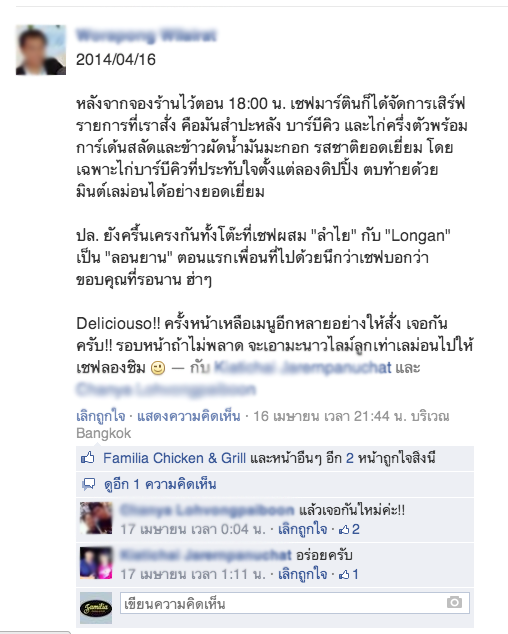Open the post author's profile picture

(41, 50)
